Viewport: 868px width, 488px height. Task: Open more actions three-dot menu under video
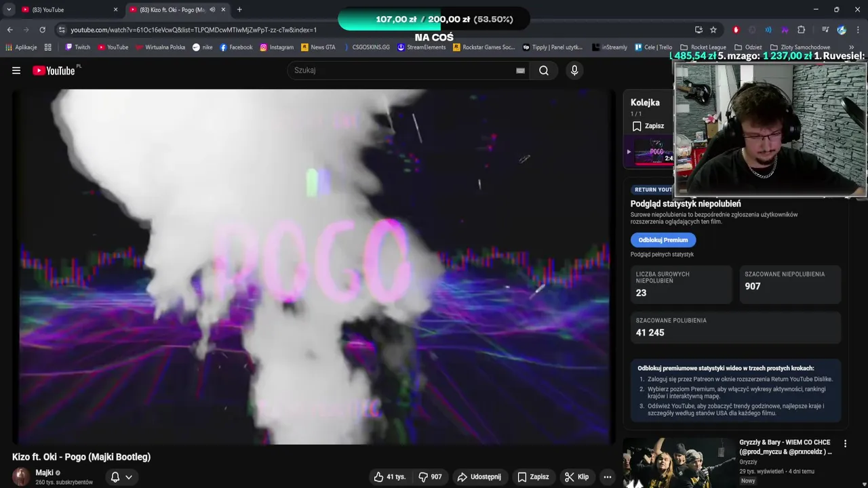[x=608, y=476]
